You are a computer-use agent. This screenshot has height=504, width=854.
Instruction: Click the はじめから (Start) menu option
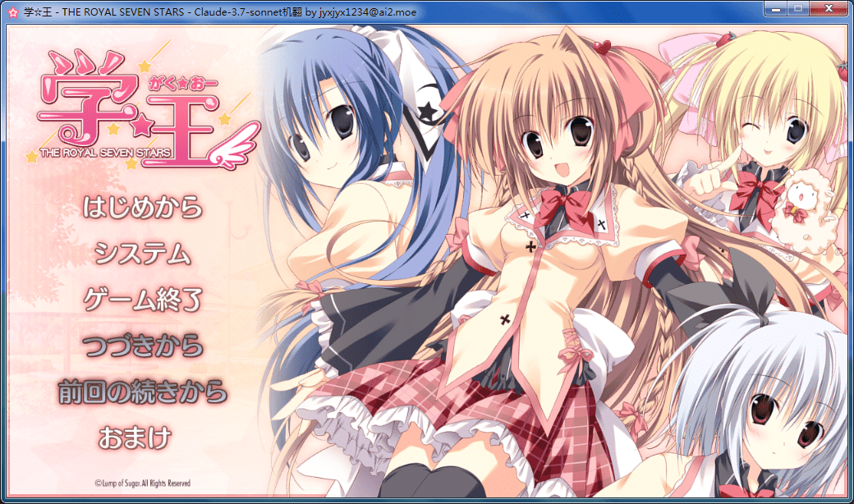[143, 208]
